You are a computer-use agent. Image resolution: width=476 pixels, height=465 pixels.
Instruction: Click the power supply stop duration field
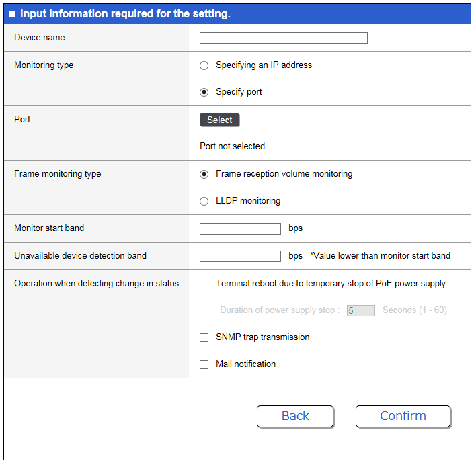[x=360, y=310]
